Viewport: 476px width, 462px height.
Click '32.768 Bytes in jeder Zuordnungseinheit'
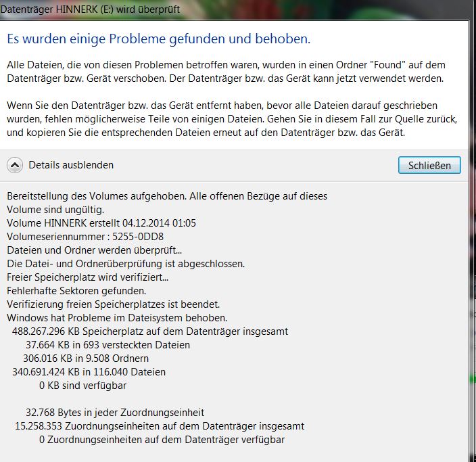(115, 412)
